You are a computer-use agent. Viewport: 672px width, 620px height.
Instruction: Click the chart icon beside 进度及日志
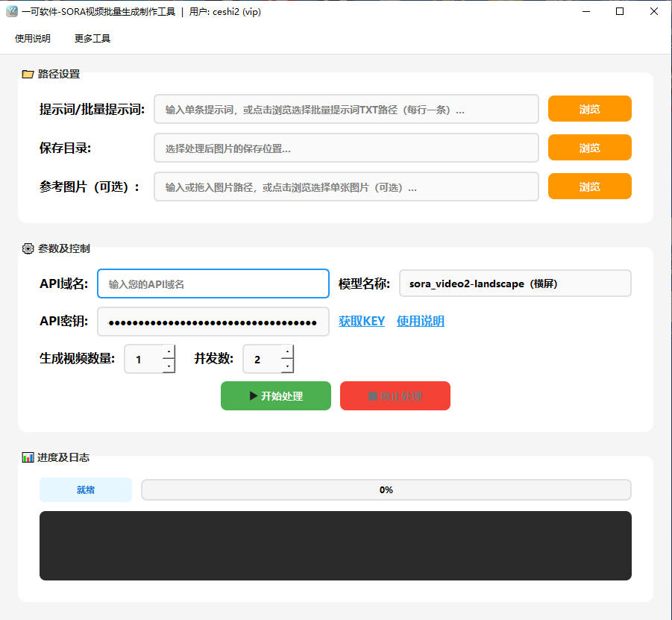(x=28, y=457)
